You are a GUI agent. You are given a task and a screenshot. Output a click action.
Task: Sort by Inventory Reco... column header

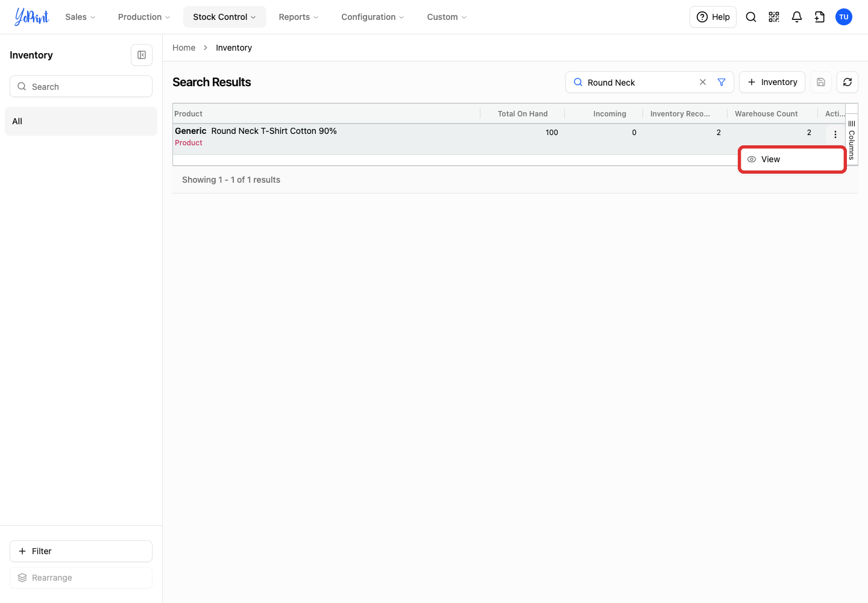[685, 113]
